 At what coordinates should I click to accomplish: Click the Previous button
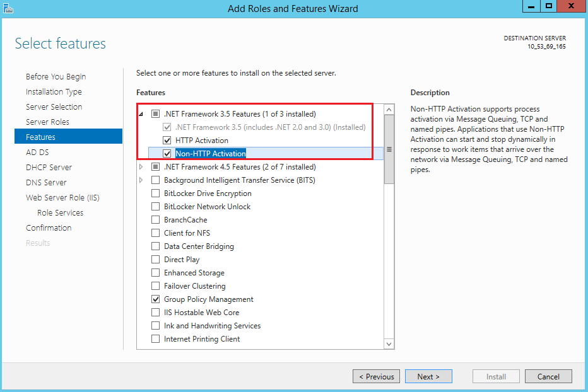376,377
